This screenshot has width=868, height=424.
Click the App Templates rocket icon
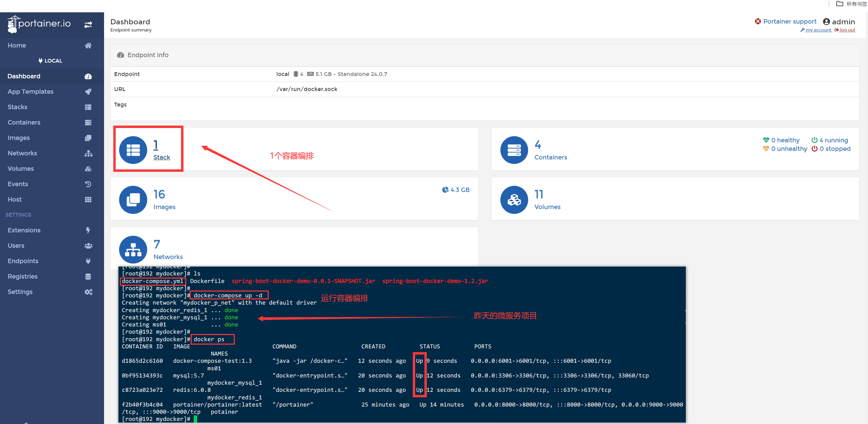[88, 92]
